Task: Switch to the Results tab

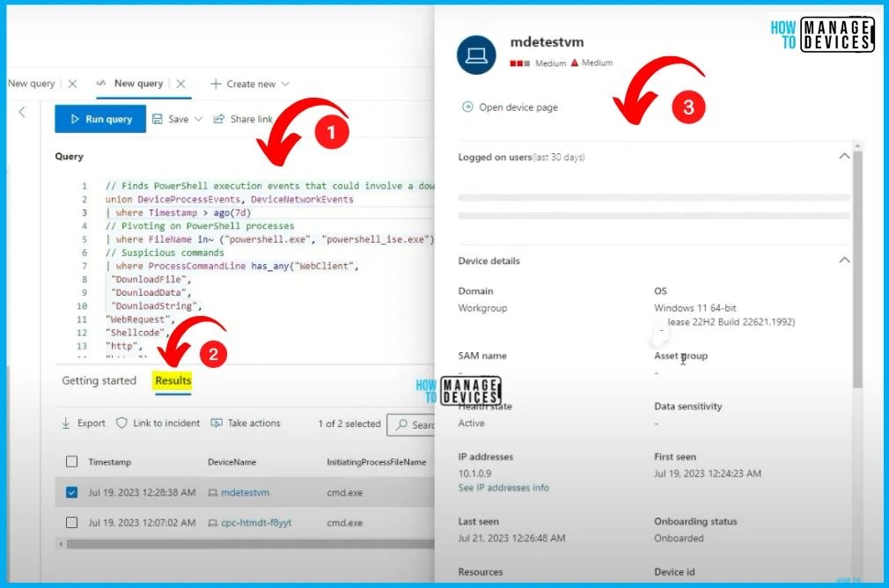Action: 172,381
